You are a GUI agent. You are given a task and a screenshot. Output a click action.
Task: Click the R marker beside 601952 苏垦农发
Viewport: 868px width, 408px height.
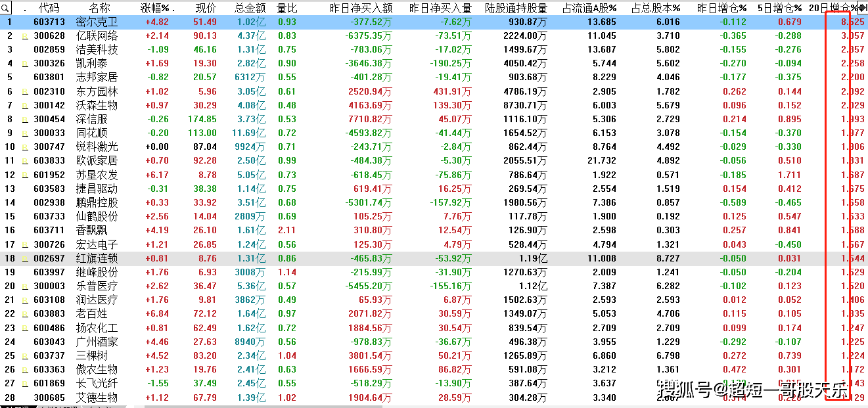point(24,175)
